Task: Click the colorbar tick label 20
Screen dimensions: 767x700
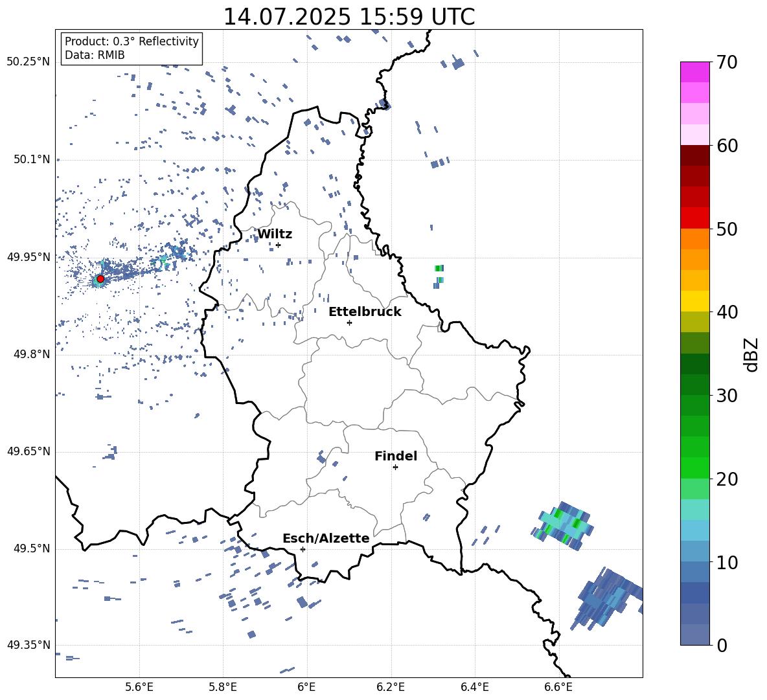Action: [x=727, y=479]
